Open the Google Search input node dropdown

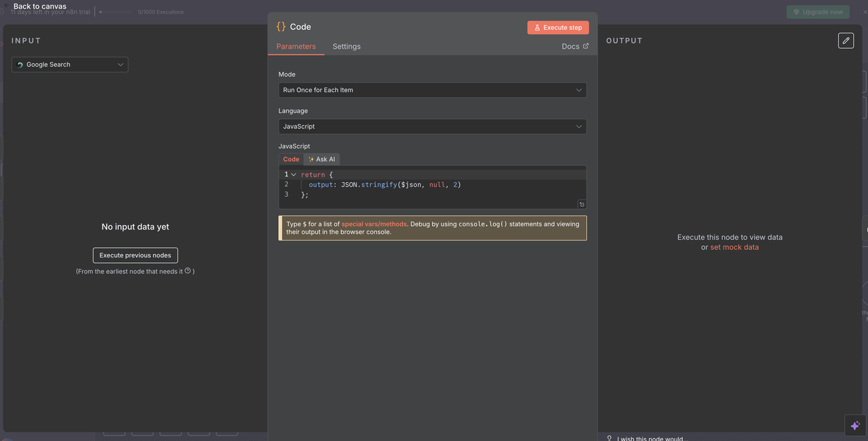[x=70, y=65]
